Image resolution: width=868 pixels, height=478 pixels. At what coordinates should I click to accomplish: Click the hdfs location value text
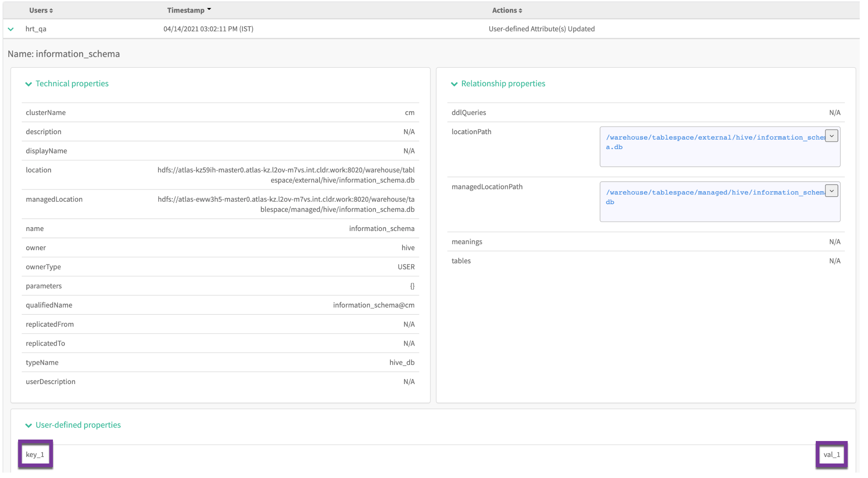pyautogui.click(x=286, y=175)
